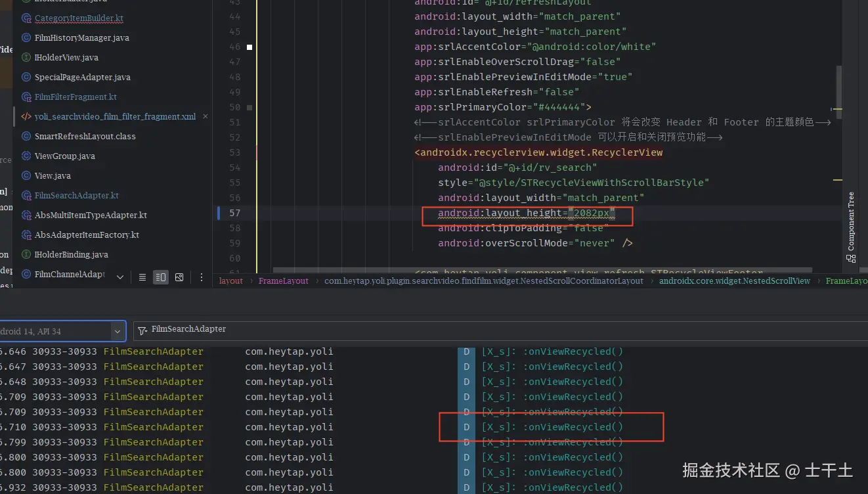Click NestedScrollView breadcrumb item

click(x=734, y=281)
